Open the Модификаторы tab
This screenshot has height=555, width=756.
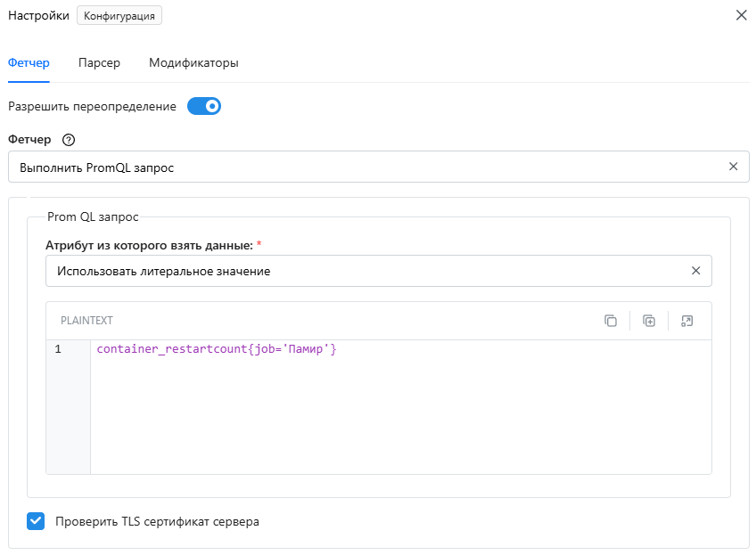coord(193,63)
